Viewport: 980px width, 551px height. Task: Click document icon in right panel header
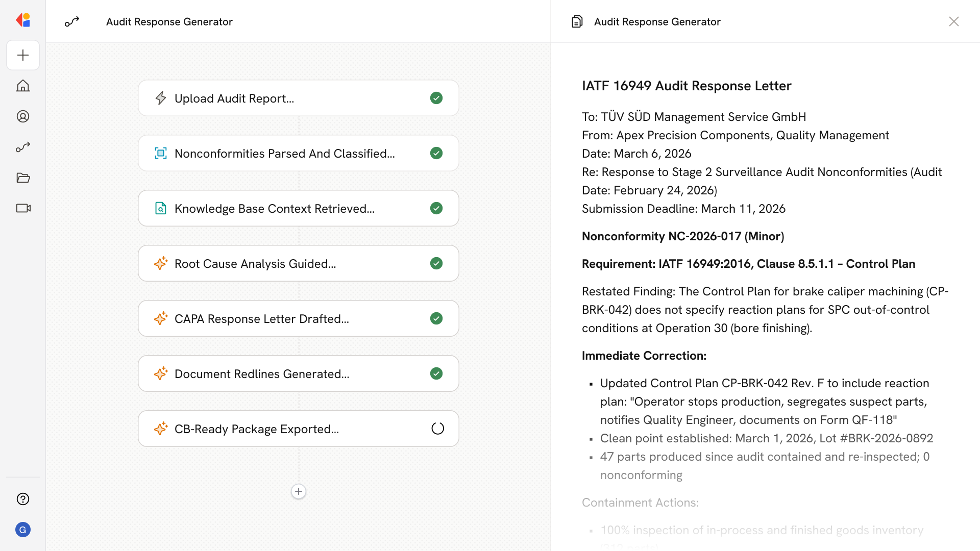click(x=577, y=21)
